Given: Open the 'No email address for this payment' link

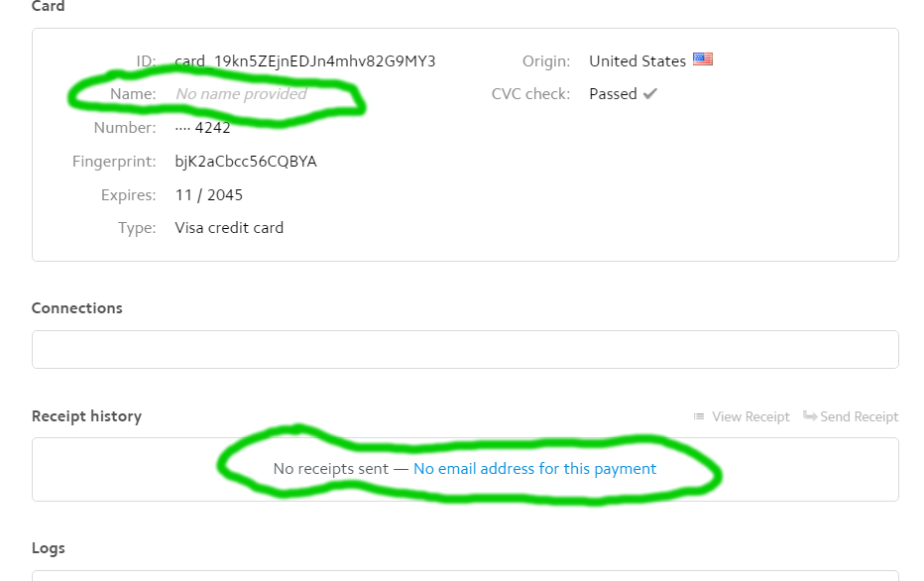Looking at the screenshot, I should tap(534, 469).
